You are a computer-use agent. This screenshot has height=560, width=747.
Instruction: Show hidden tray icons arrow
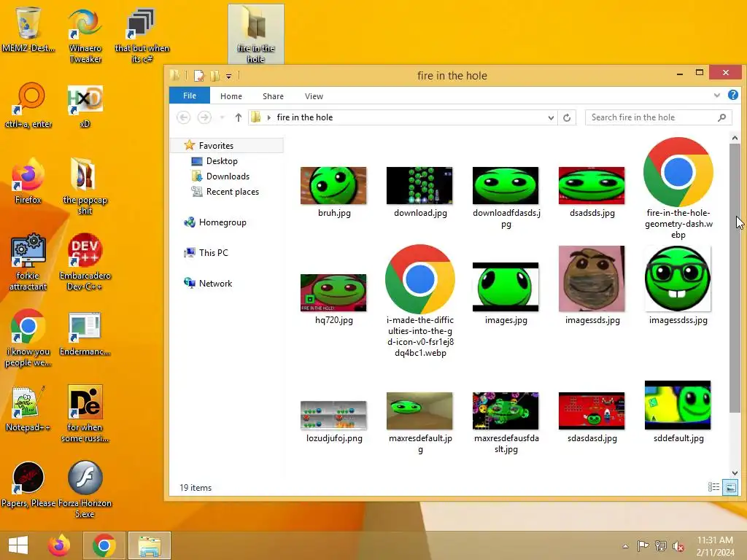[625, 546]
